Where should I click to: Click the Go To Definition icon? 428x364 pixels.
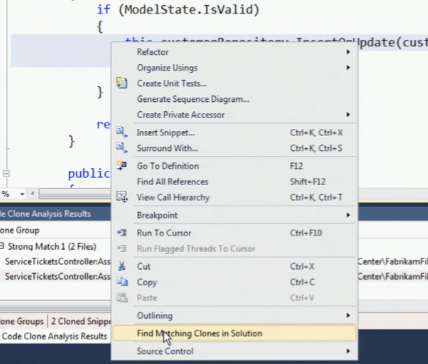point(122,165)
